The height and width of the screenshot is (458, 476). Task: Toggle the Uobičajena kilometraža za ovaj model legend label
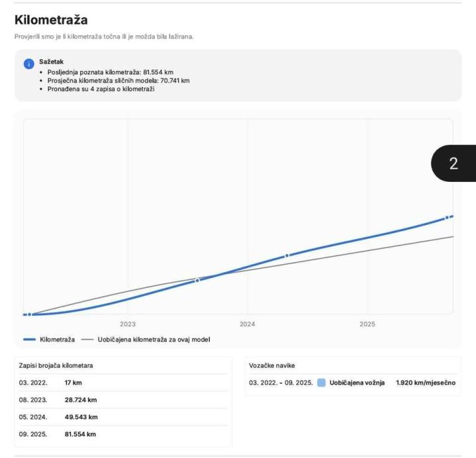click(154, 339)
